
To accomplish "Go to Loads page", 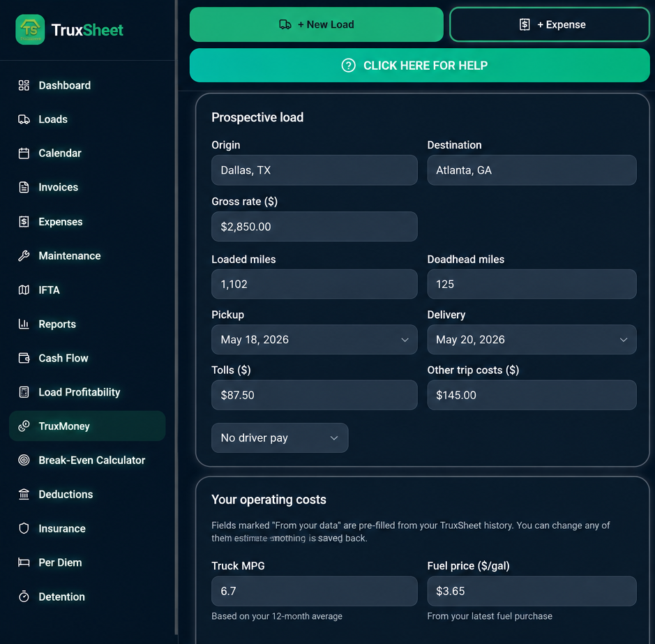I will (x=87, y=119).
